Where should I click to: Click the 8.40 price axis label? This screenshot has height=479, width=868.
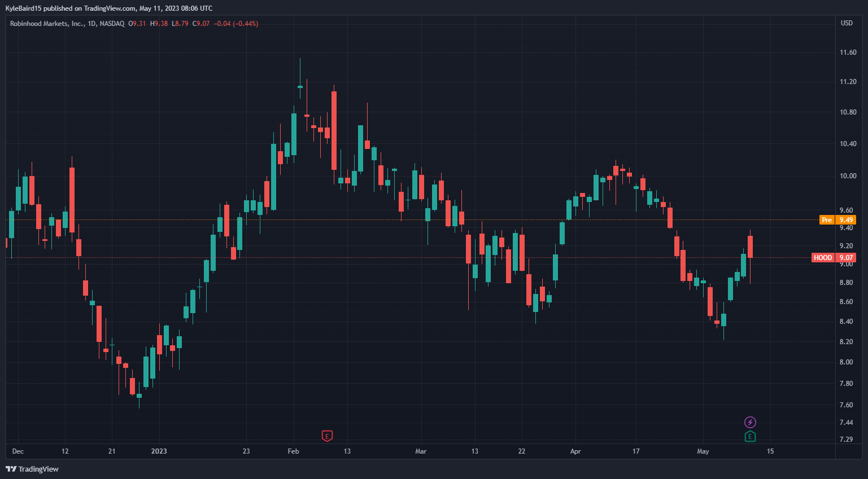point(847,322)
